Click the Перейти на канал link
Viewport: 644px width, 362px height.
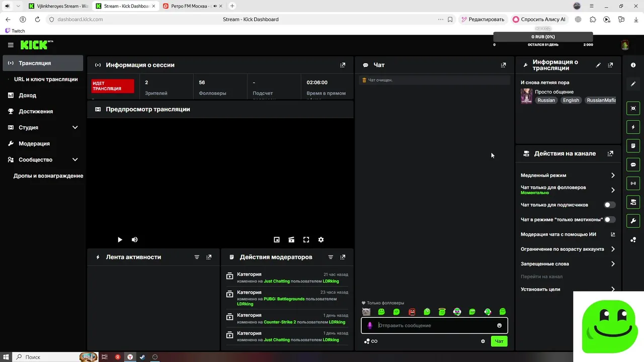coord(541,277)
